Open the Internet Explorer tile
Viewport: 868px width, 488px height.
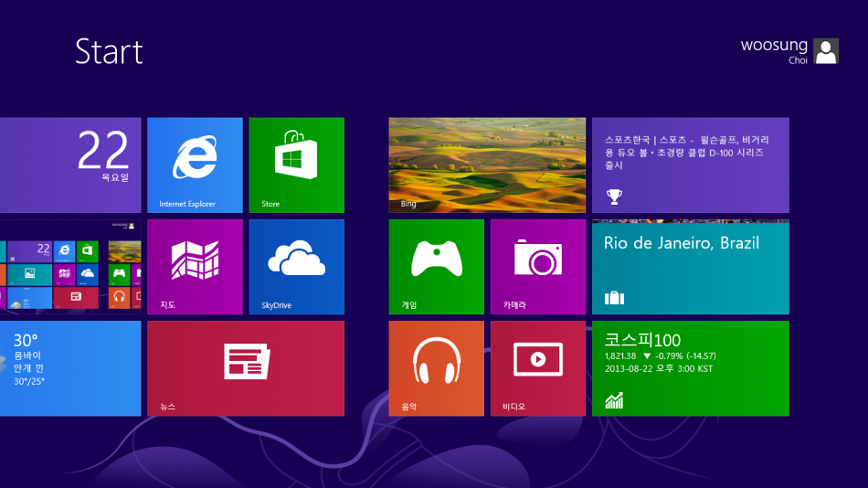195,165
